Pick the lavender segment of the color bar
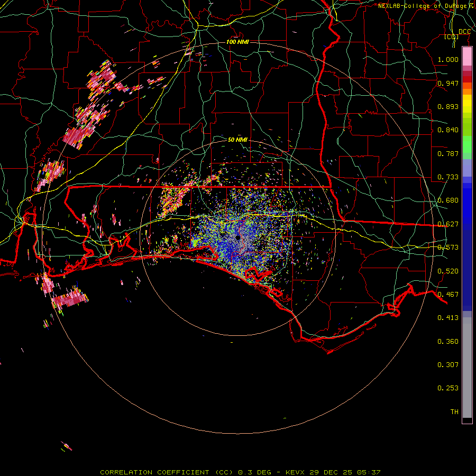Viewport: 476px width, 476px height. pos(467,168)
